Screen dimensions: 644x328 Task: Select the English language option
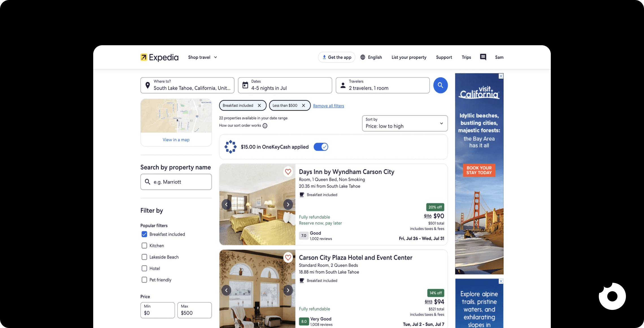click(x=371, y=57)
